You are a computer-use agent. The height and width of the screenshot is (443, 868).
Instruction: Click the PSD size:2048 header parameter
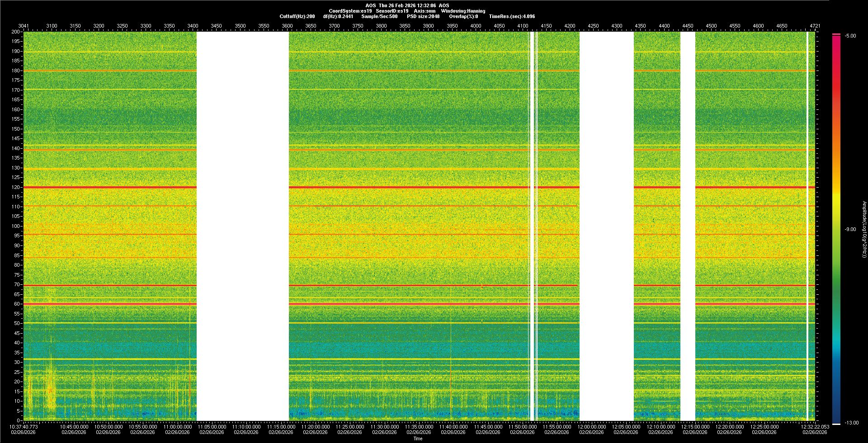pyautogui.click(x=423, y=16)
